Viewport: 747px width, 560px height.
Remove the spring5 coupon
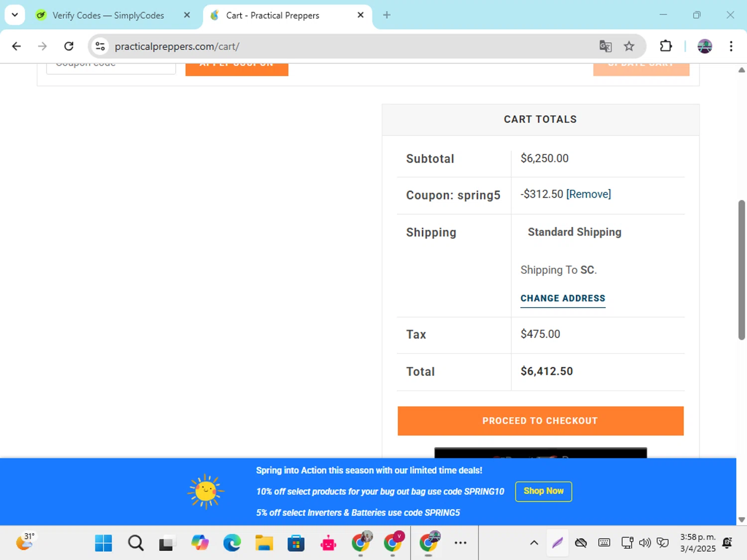tap(589, 194)
